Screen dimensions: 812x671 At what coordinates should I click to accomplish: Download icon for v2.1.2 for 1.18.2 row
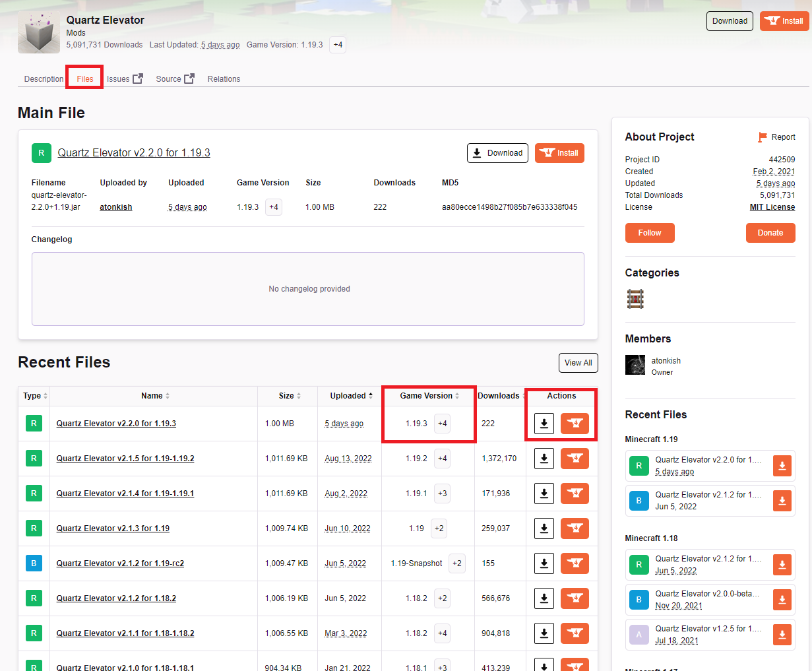544,598
